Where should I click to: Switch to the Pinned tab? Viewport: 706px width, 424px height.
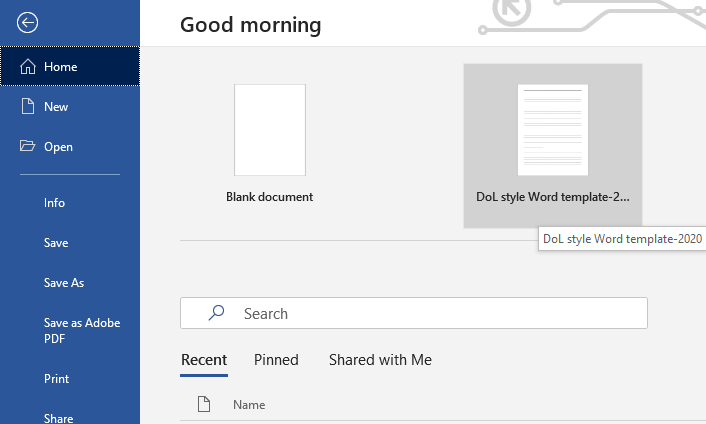click(276, 360)
